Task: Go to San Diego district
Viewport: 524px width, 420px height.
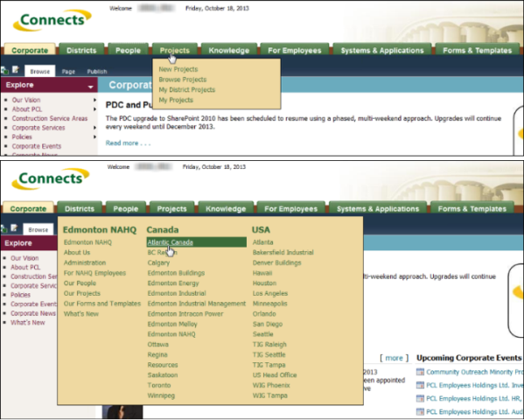Action: pos(268,324)
